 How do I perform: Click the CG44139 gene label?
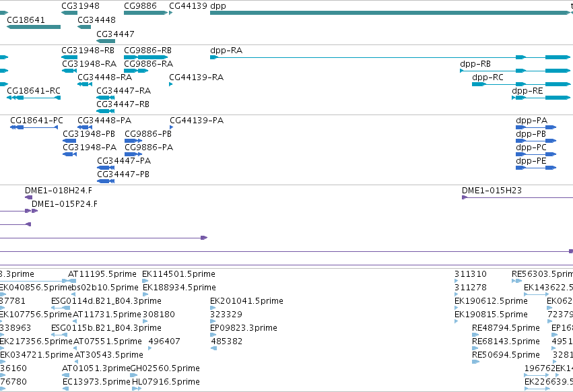click(189, 6)
